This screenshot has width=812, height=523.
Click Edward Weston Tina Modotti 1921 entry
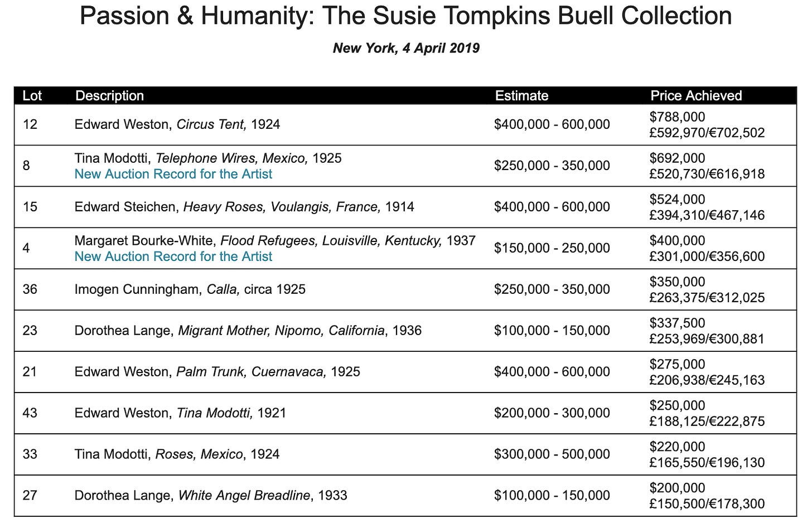180,413
